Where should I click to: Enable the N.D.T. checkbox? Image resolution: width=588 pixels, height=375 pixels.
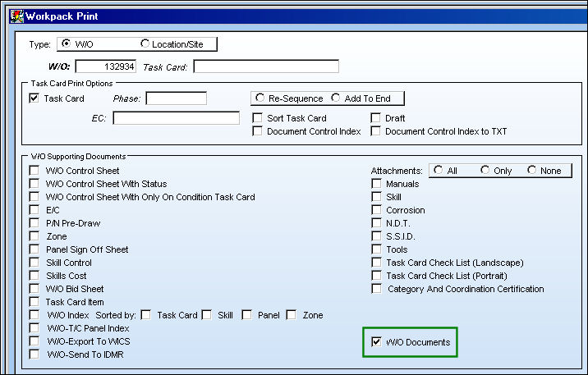pyautogui.click(x=376, y=223)
